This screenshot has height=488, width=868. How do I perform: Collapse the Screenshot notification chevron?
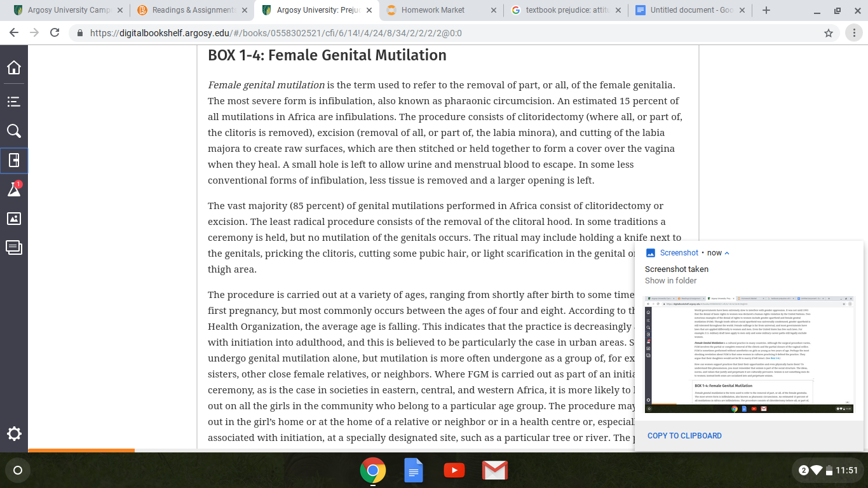(x=727, y=253)
